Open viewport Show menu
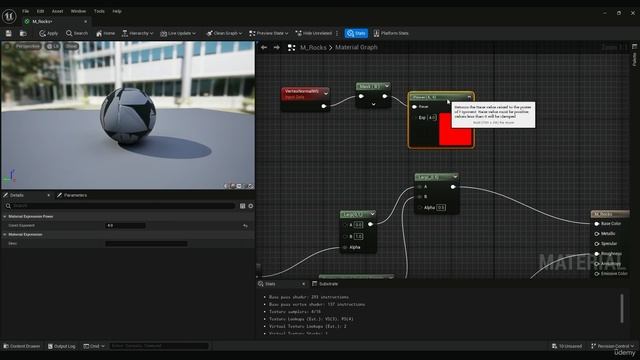 pyautogui.click(x=71, y=46)
